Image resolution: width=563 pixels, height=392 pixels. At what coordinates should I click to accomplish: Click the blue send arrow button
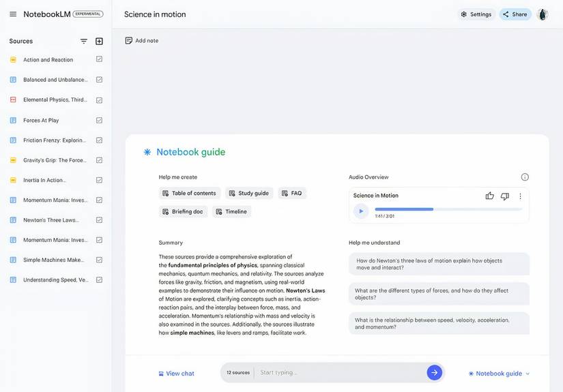(435, 373)
